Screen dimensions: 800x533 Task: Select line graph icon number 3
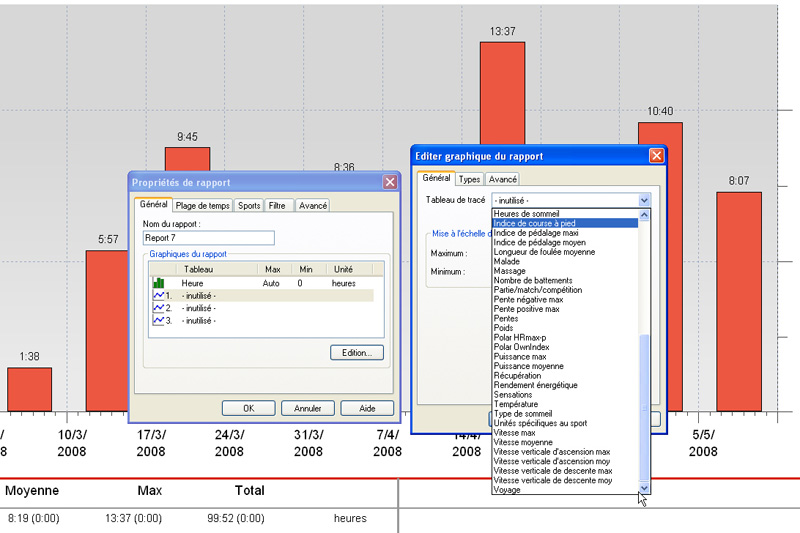pyautogui.click(x=158, y=320)
